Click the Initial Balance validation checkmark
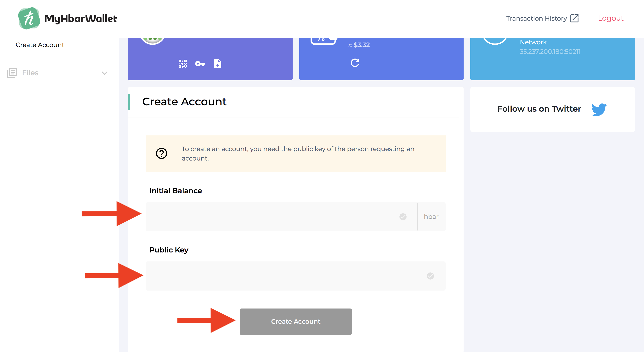Viewport: 644px width, 352px height. [403, 217]
